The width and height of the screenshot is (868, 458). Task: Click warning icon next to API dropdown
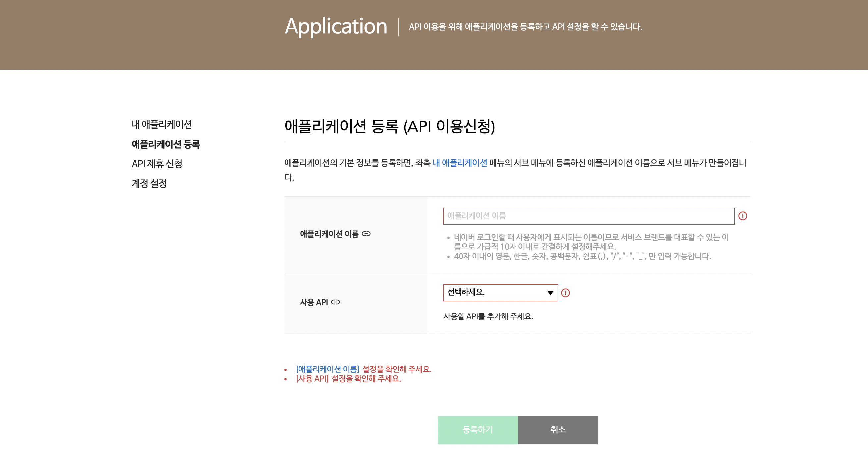coord(565,293)
